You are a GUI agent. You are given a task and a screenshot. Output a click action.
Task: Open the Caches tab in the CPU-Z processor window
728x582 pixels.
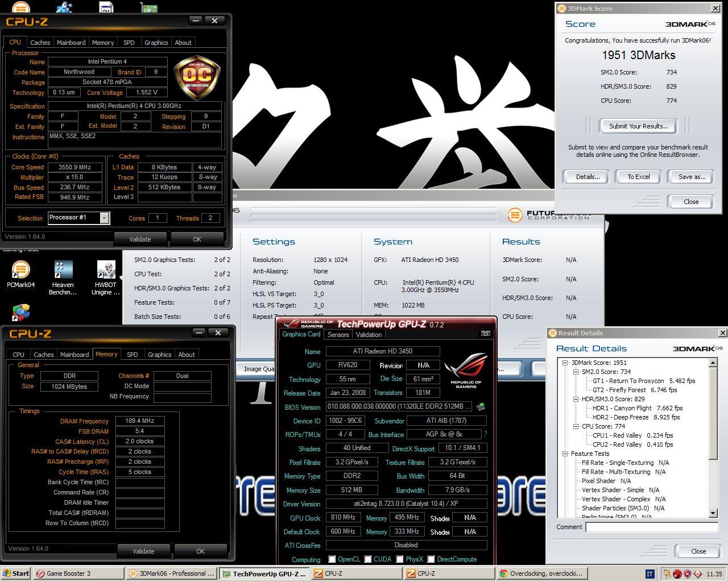[40, 43]
